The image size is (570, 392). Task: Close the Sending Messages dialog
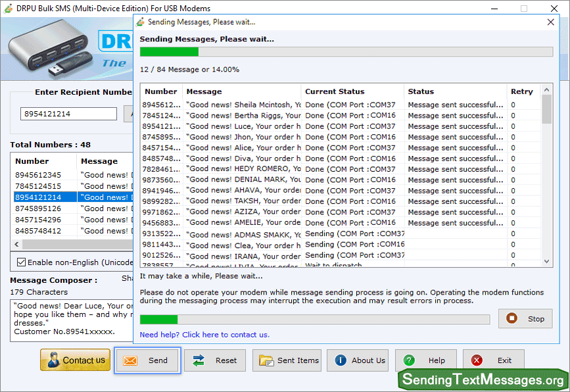[x=550, y=22]
